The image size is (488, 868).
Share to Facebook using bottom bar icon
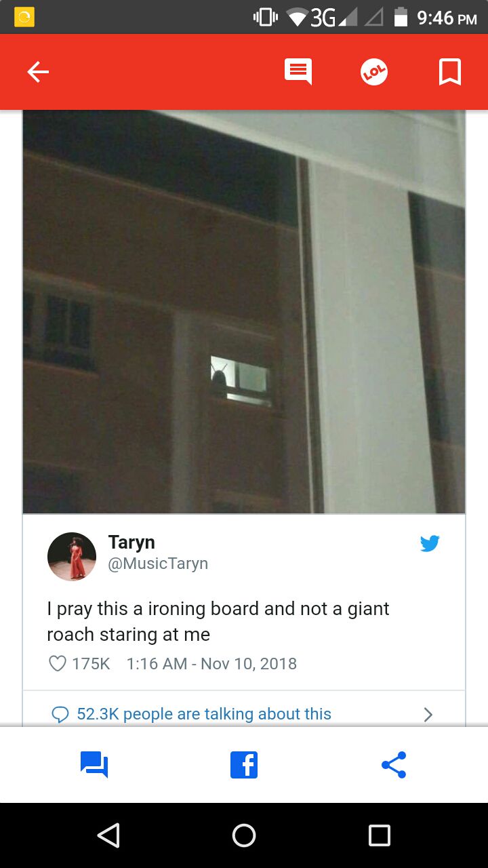[x=244, y=765]
